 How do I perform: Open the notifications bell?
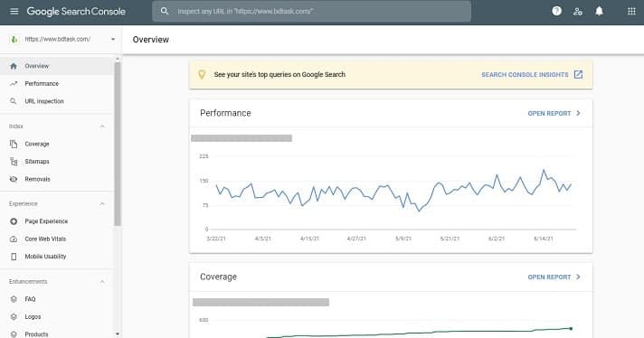(x=600, y=11)
